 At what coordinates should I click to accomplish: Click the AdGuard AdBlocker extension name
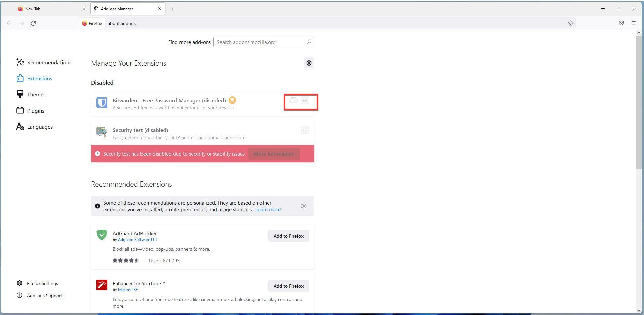(x=134, y=233)
